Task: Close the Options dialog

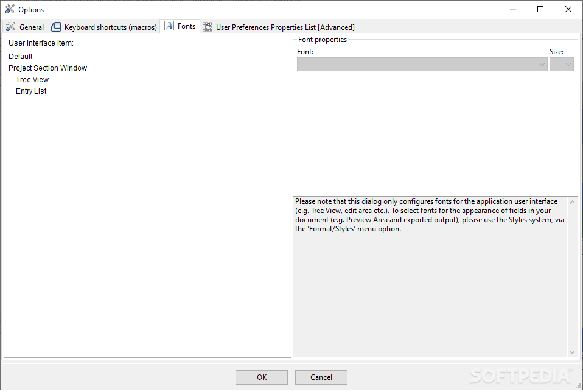Action: point(568,9)
